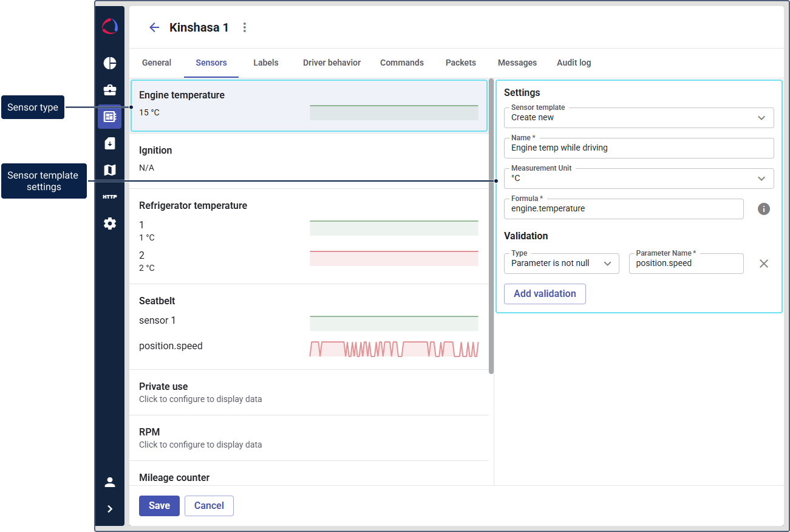Open the dashboard pie chart icon in sidebar
The width and height of the screenshot is (790, 532).
(110, 63)
